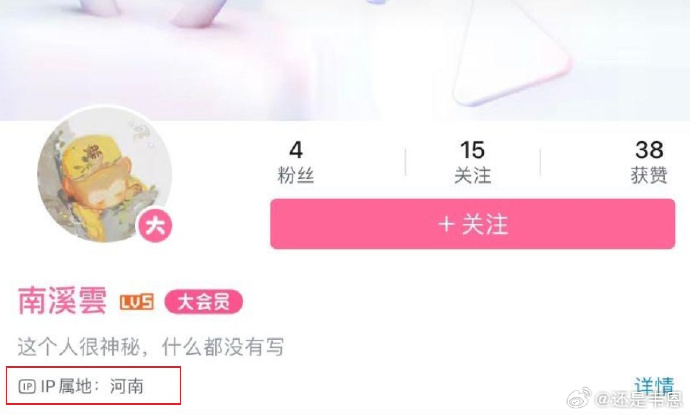This screenshot has height=415, width=690.
Task: Tap the number 15 above 关注
Action: 473,150
